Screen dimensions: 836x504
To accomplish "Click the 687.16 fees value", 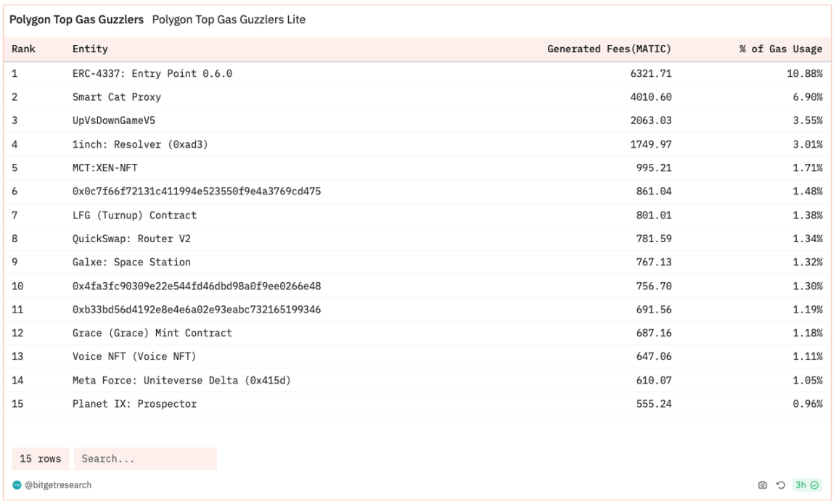I will 654,333.
